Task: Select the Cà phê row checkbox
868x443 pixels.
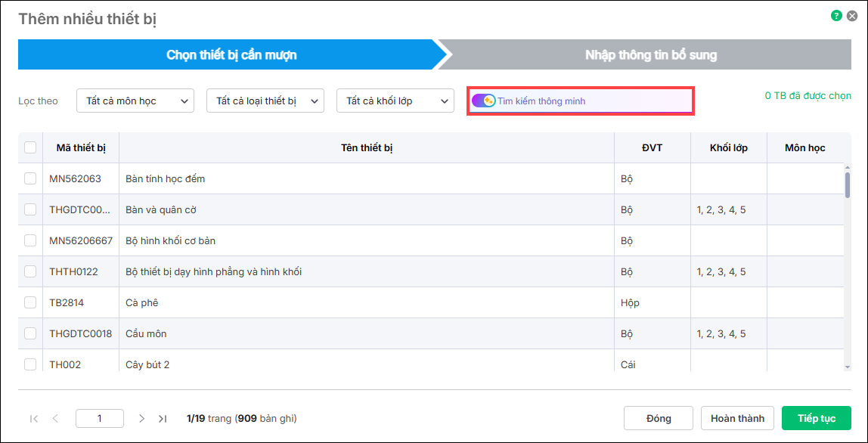Action: [30, 302]
